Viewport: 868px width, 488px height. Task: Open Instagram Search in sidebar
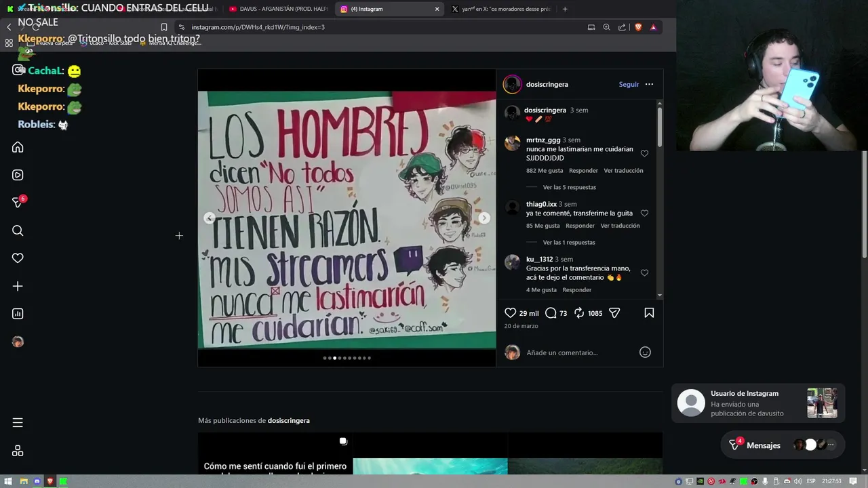[x=18, y=230]
